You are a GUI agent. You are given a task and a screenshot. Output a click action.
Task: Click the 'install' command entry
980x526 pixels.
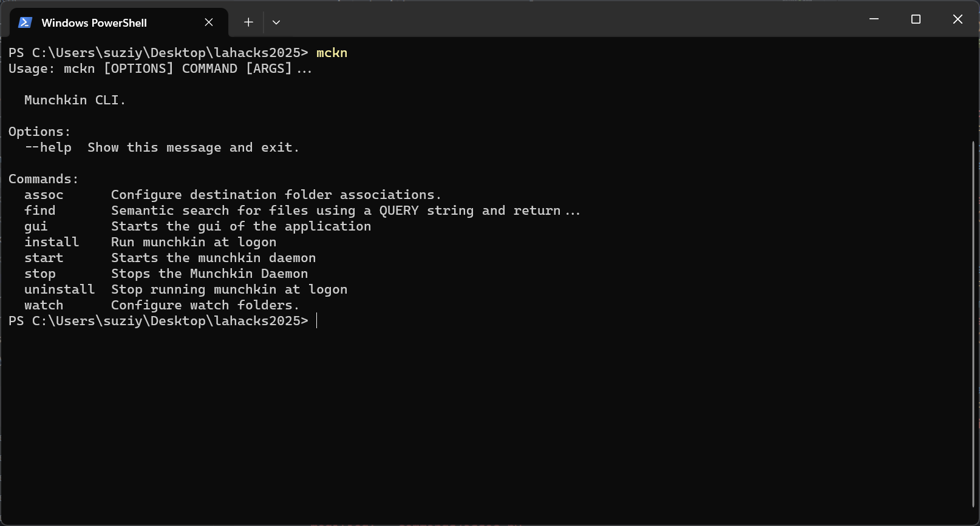(52, 242)
